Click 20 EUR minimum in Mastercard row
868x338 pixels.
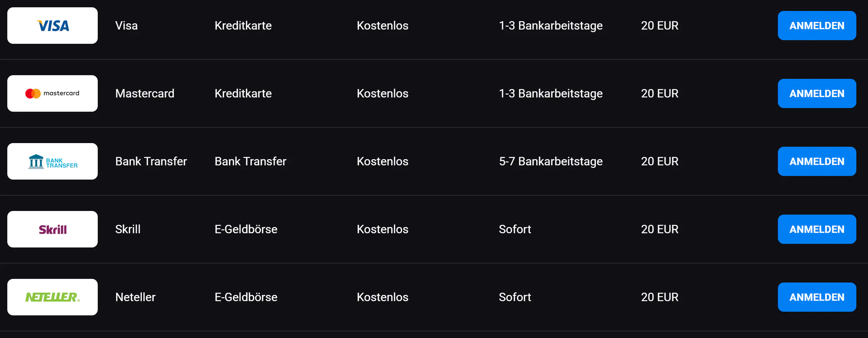[659, 93]
